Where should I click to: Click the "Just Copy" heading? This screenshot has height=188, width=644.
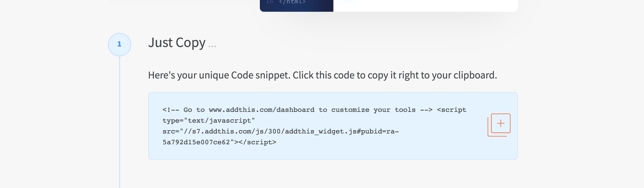177,43
